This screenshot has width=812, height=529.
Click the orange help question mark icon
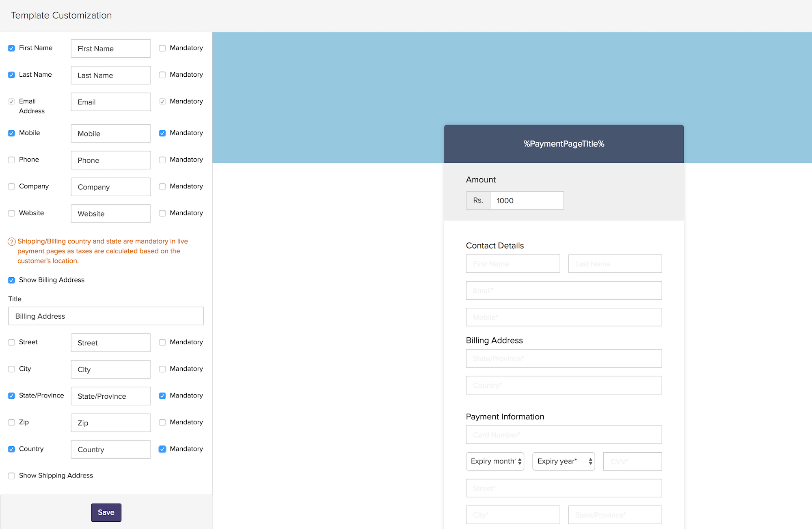[x=12, y=242]
